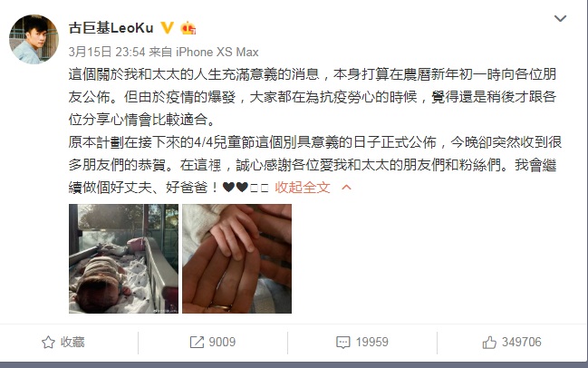The height and width of the screenshot is (368, 588).
Task: Click the star favorite icon
Action: pos(48,342)
